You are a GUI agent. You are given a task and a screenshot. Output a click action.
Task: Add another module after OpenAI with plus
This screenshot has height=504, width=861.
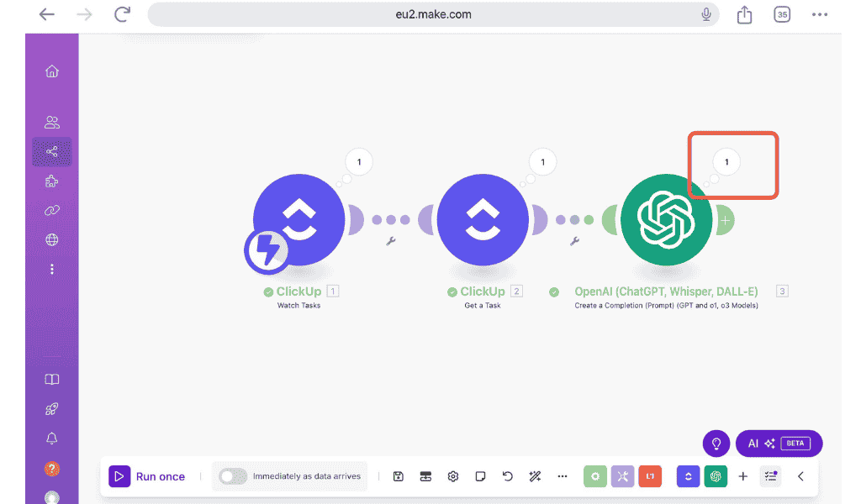[726, 220]
